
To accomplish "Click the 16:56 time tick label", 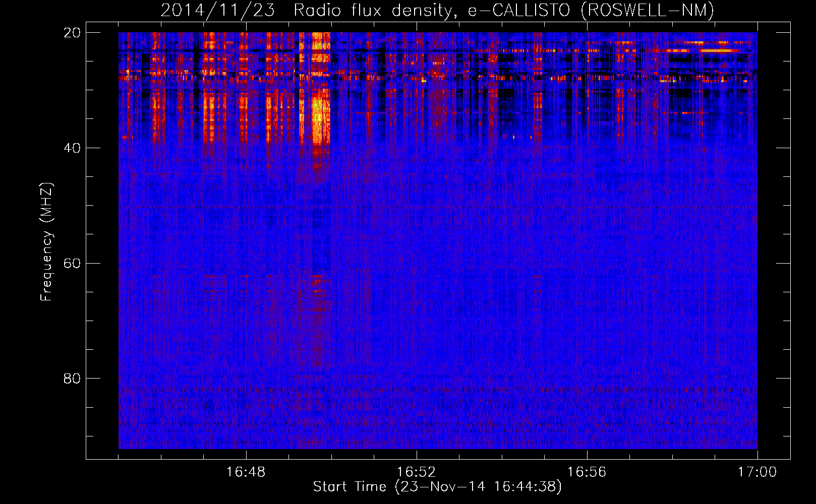I will [587, 472].
